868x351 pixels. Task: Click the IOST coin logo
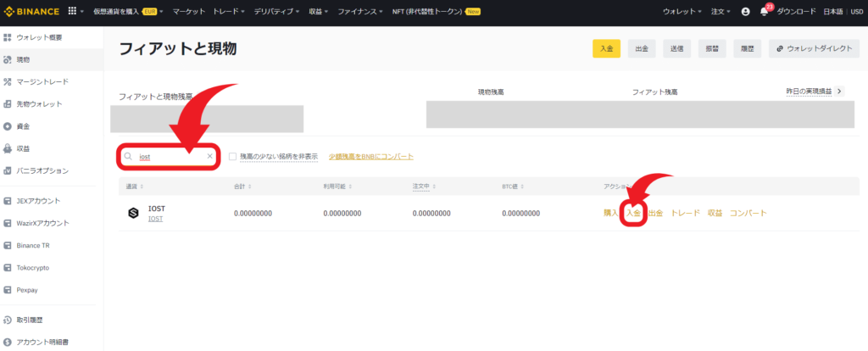point(133,213)
